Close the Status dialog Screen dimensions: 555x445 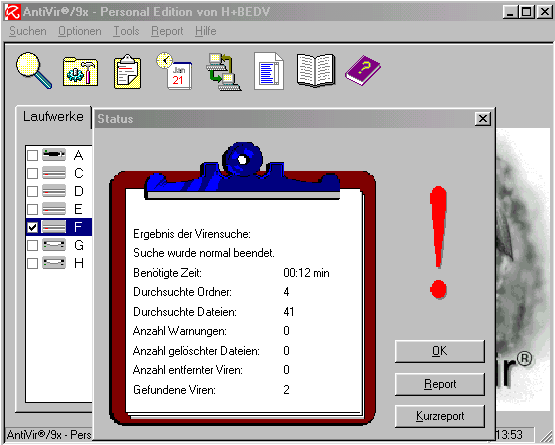[x=483, y=119]
